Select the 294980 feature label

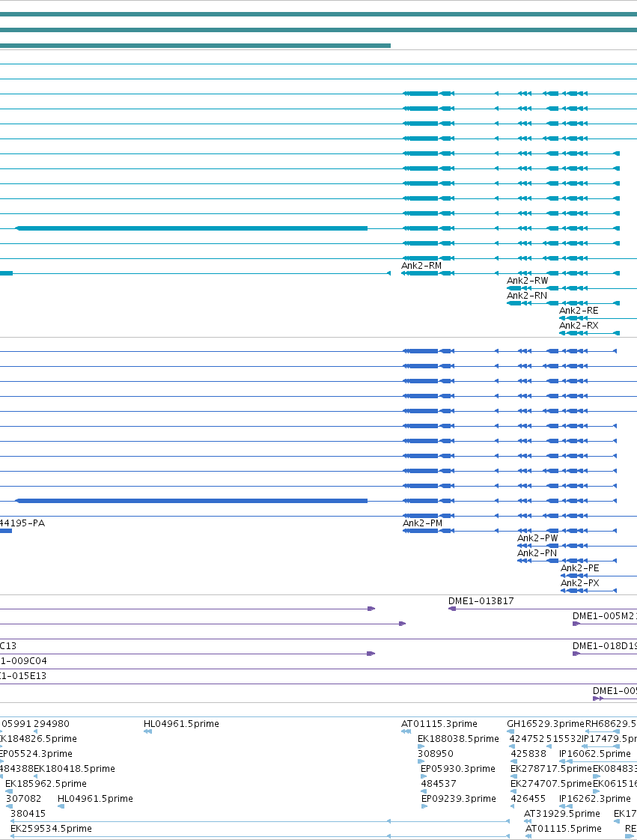[x=52, y=724]
